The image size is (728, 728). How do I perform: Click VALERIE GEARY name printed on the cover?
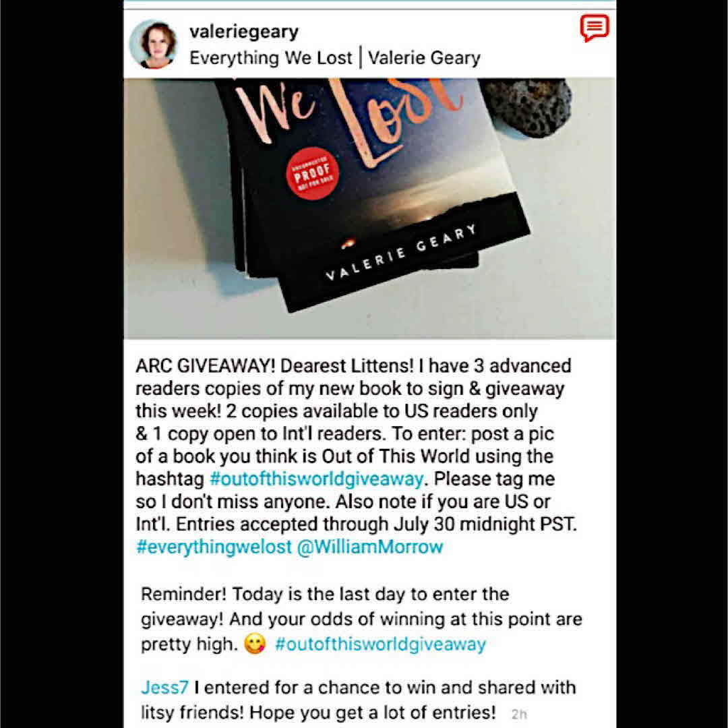pos(400,253)
